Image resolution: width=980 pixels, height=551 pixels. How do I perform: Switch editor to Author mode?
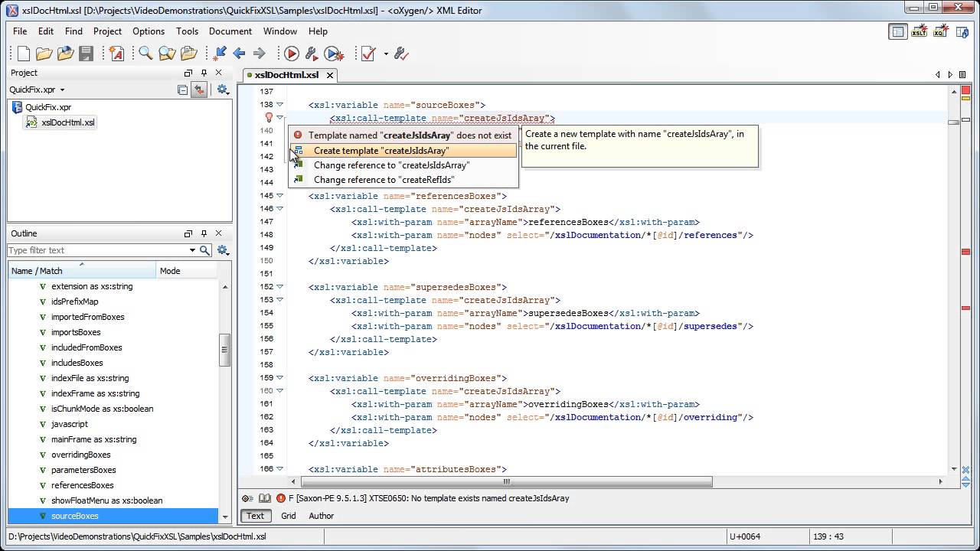pos(321,516)
